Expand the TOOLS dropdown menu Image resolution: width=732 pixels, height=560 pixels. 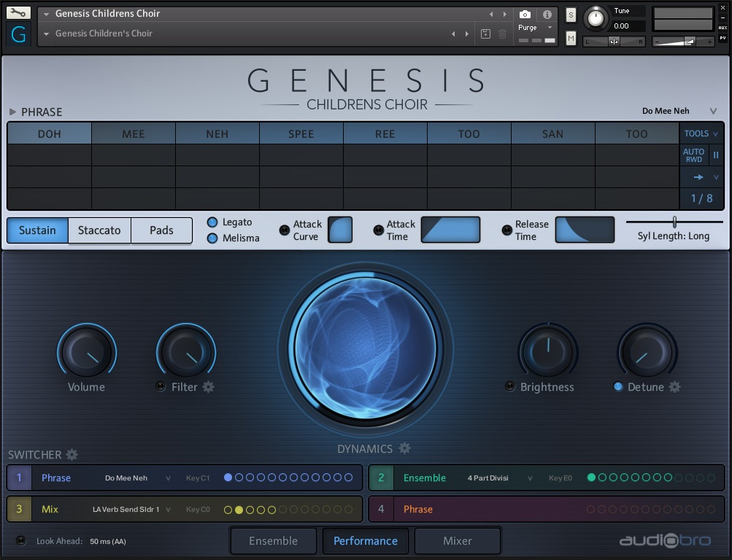[701, 133]
